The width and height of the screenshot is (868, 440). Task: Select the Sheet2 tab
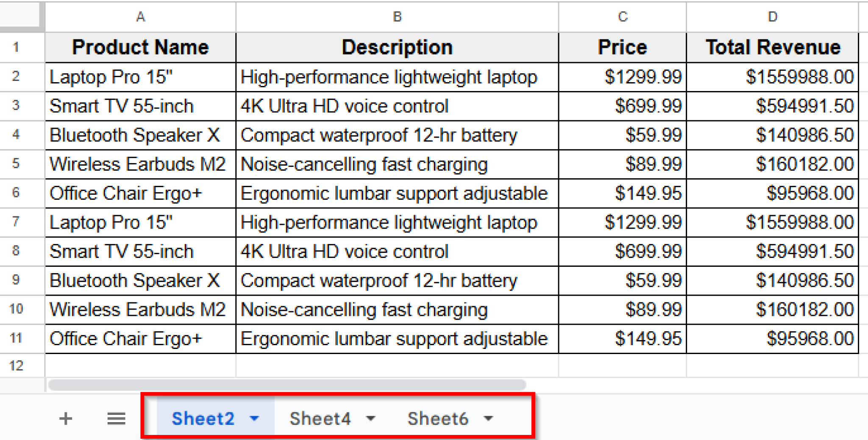tap(203, 418)
